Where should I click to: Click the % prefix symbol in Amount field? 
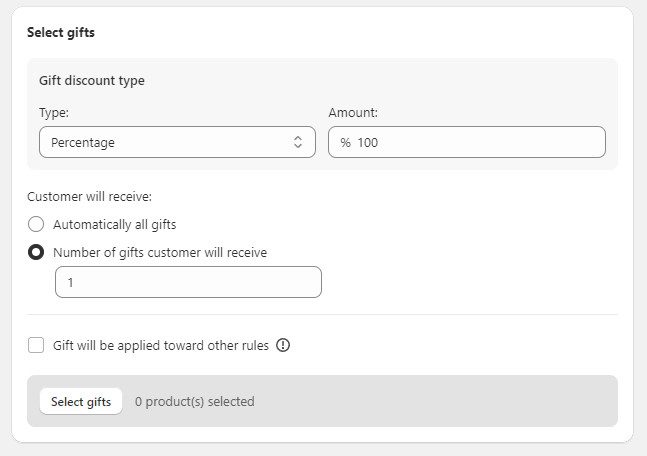pyautogui.click(x=345, y=143)
